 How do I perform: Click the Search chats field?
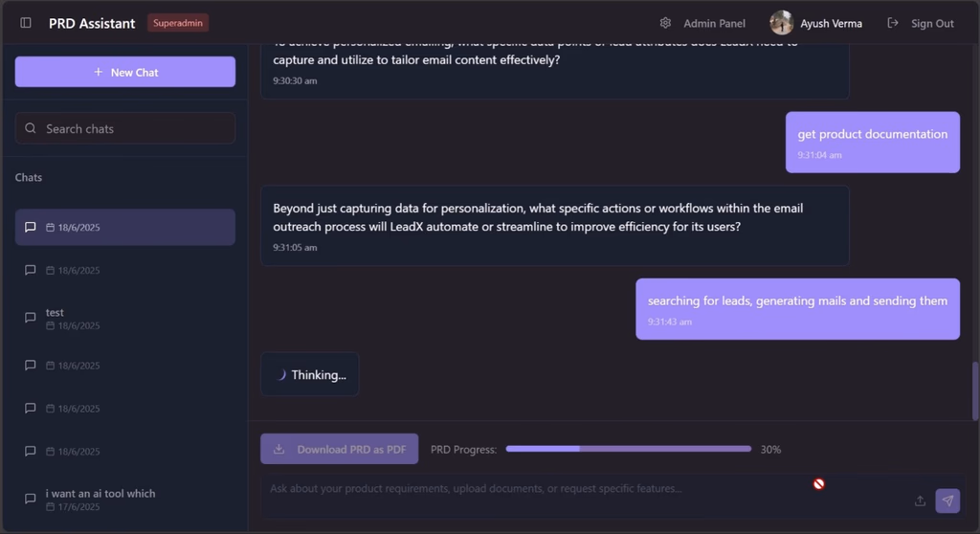(125, 128)
